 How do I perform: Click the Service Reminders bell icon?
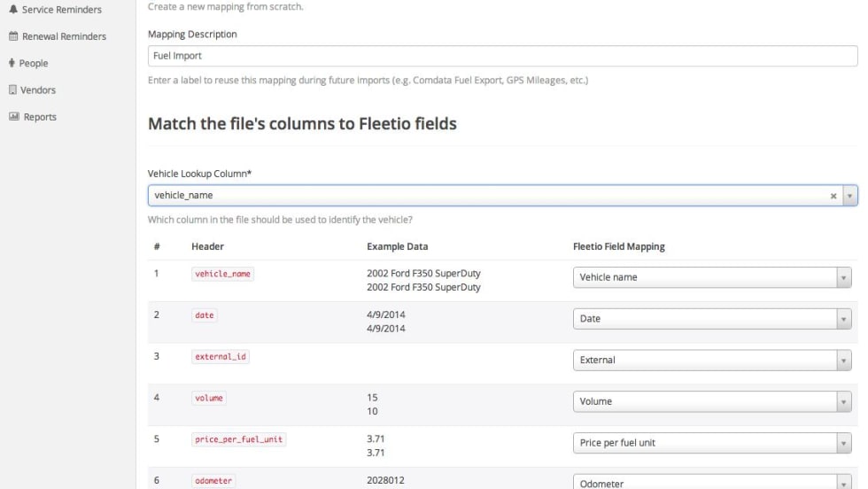[x=13, y=10]
